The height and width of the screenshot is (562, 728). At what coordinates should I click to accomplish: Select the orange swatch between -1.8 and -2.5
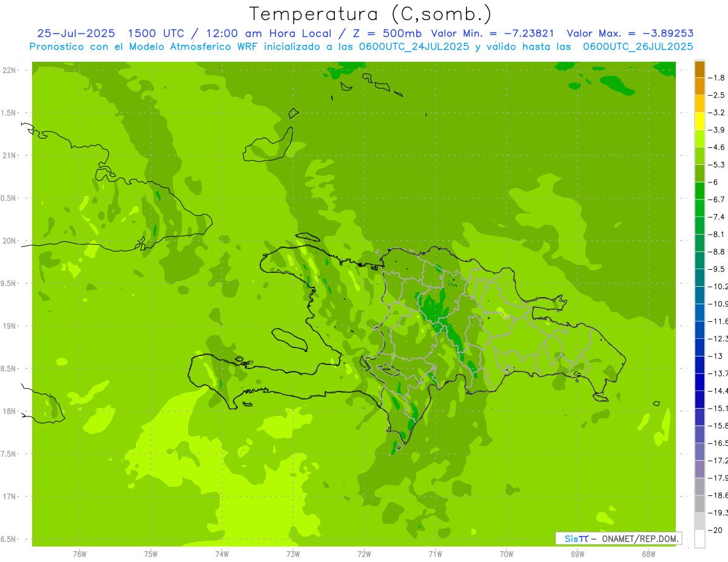pyautogui.click(x=699, y=87)
